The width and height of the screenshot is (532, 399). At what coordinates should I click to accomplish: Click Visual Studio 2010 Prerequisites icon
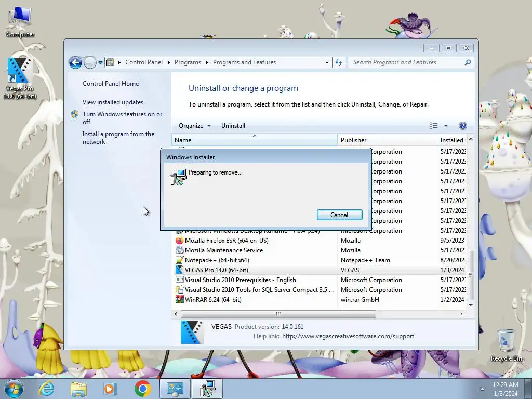(179, 280)
